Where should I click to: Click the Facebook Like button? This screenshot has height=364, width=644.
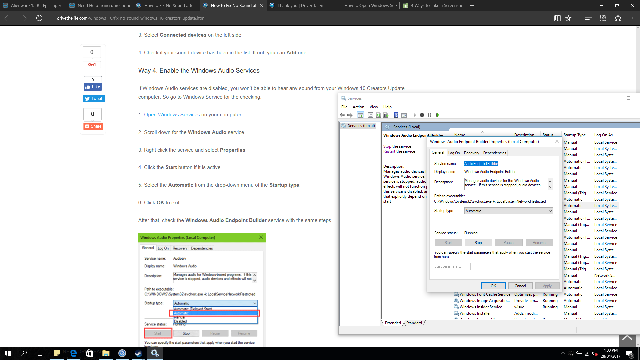pyautogui.click(x=93, y=88)
